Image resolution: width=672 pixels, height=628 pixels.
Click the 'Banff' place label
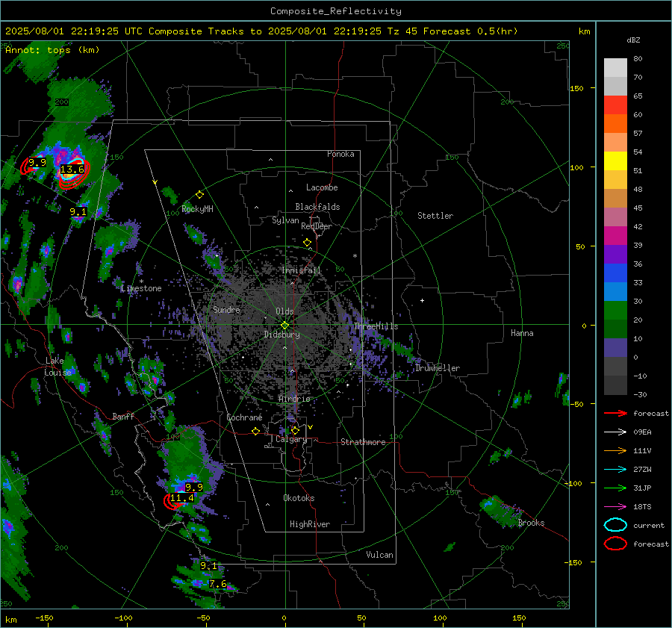click(123, 417)
